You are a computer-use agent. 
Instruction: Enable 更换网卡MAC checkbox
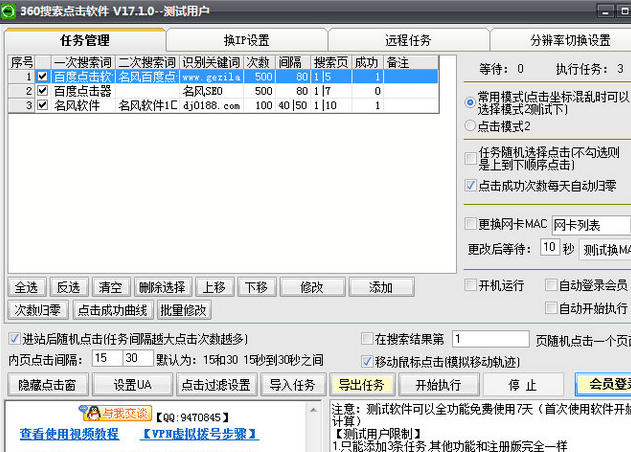click(470, 223)
